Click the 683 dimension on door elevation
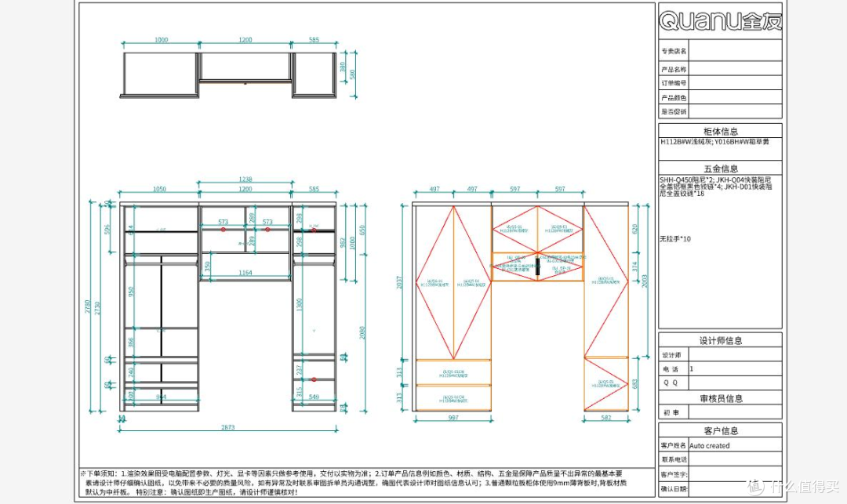 [634, 383]
